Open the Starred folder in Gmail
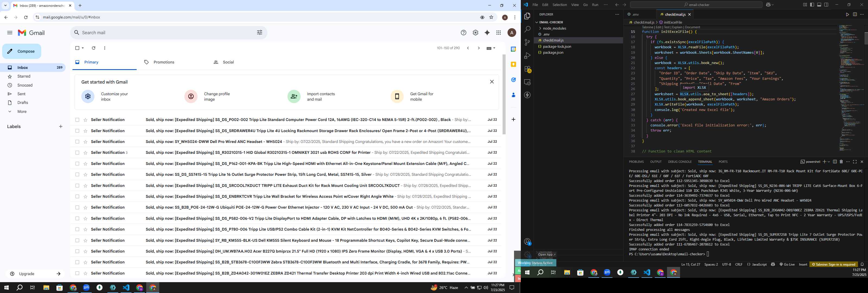The image size is (868, 293). 24,77
